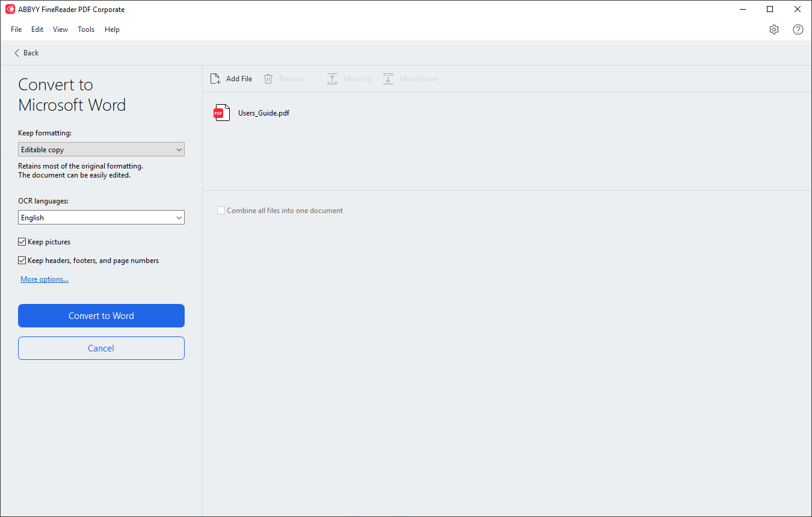Open the settings gear icon
The width and height of the screenshot is (812, 517).
[774, 29]
